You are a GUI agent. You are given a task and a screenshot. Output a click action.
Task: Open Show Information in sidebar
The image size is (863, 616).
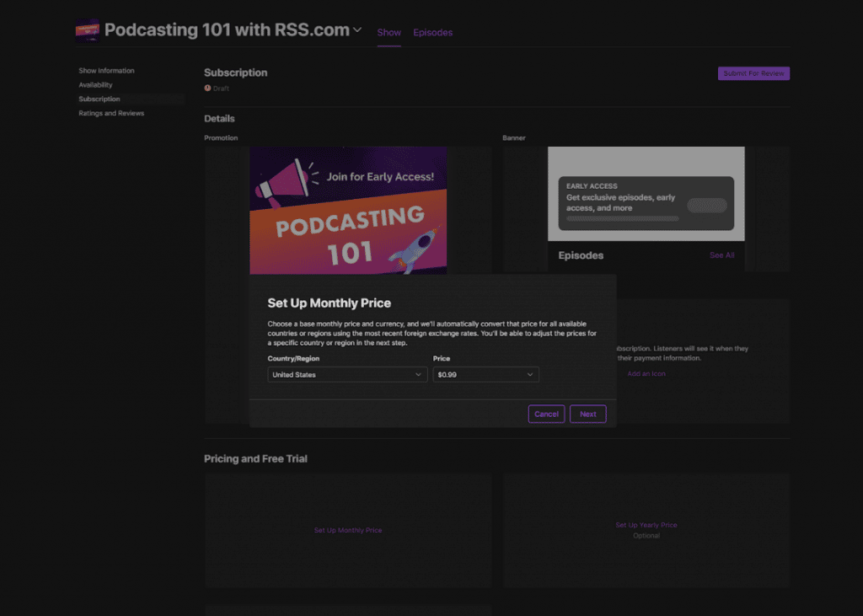tap(106, 71)
